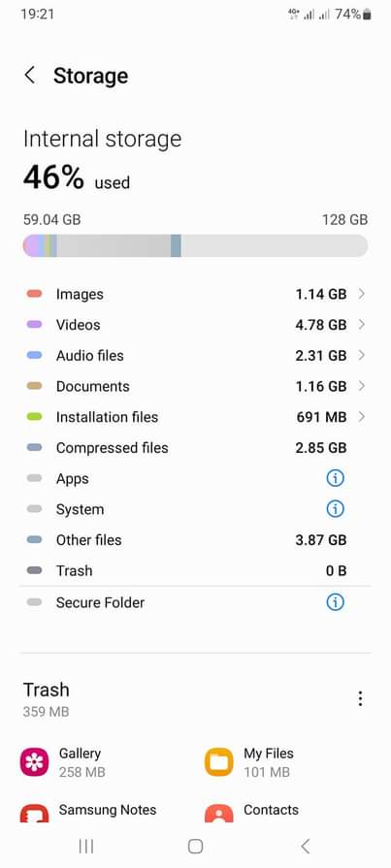The height and width of the screenshot is (868, 391).
Task: Open the Audio files category
Action: [x=196, y=355]
